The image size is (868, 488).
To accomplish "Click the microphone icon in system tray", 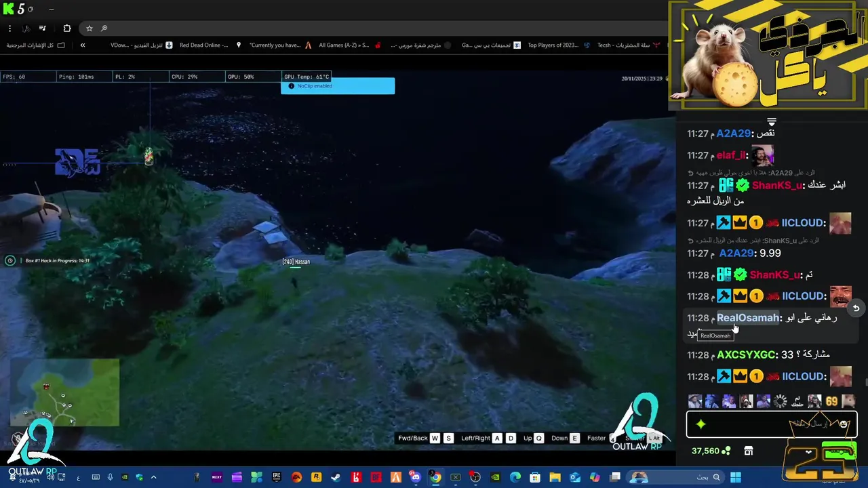I will (x=110, y=478).
